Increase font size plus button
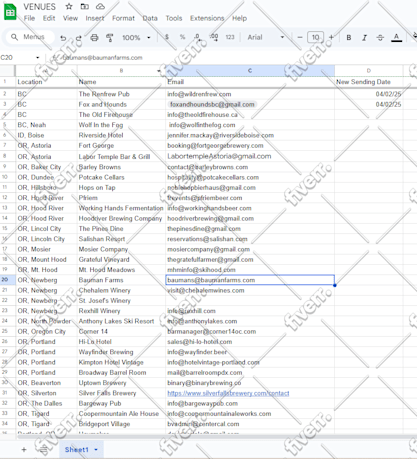The image size is (417, 459). click(x=331, y=37)
